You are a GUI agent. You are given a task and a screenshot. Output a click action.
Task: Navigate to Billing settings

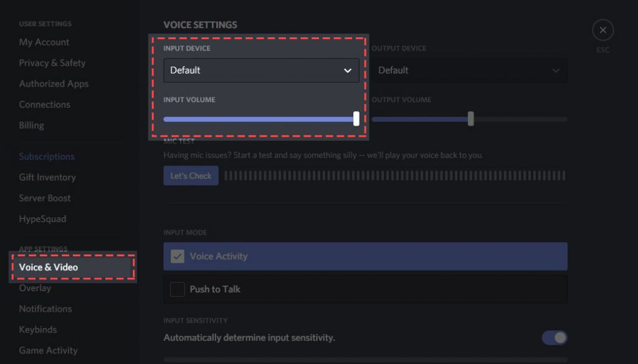(x=31, y=125)
